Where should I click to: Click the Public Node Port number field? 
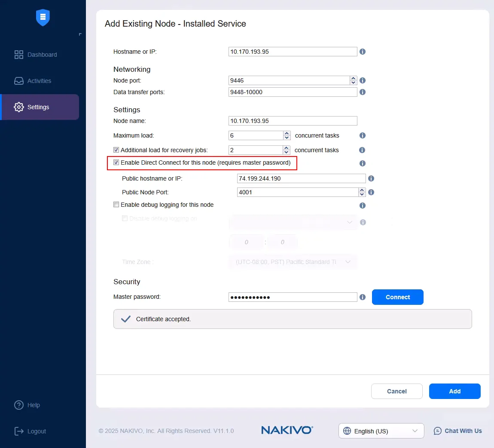pyautogui.click(x=298, y=192)
